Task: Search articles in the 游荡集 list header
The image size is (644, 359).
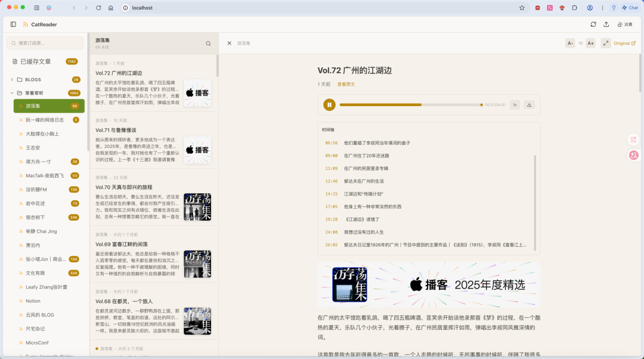Action: tap(208, 44)
